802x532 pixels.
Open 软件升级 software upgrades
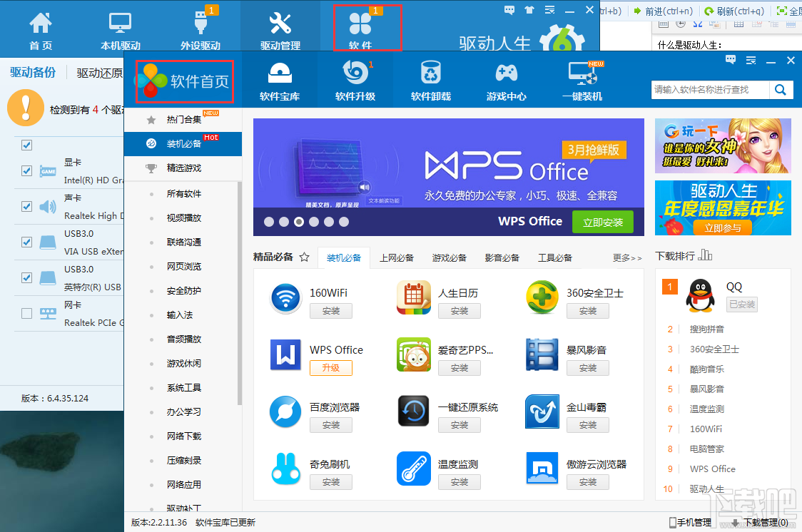click(x=355, y=81)
